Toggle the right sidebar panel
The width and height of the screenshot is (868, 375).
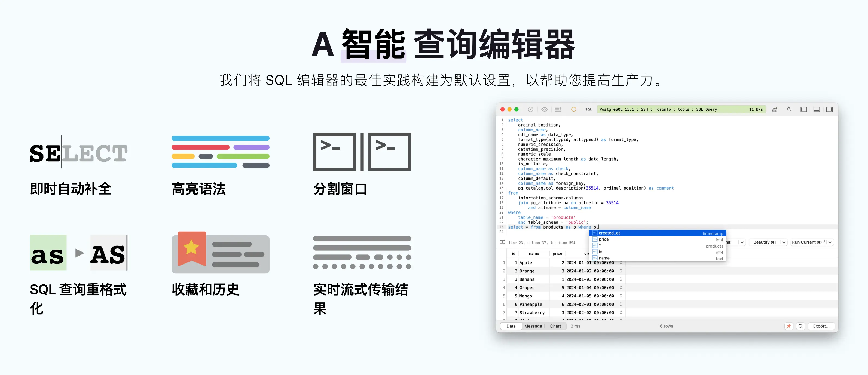(829, 109)
